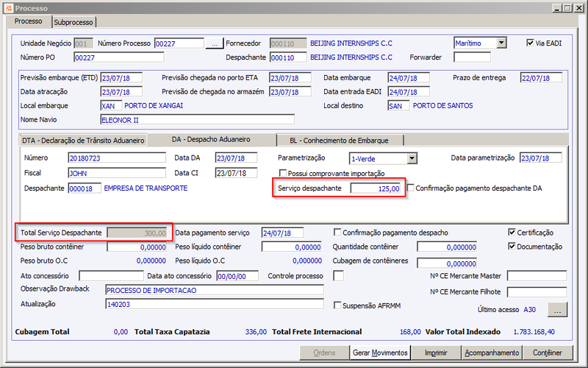Select DA - Despacho Aduaneiro tab

[x=211, y=139]
